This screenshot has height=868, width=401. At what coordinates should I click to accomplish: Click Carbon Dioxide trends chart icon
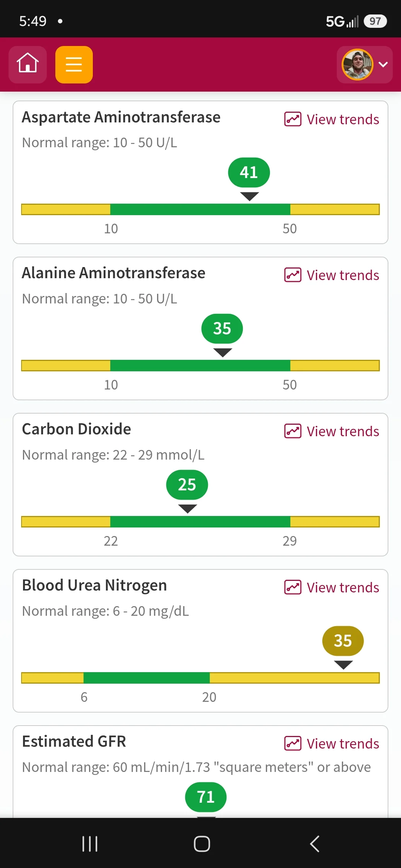[293, 431]
